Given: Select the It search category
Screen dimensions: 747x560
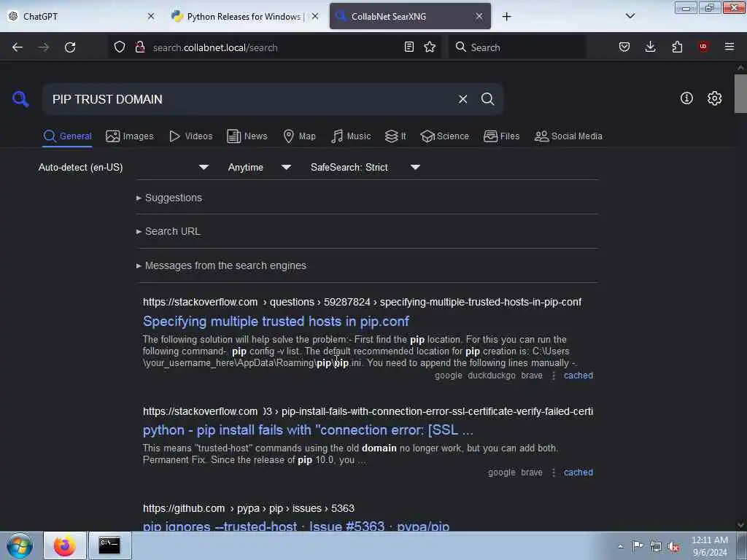Looking at the screenshot, I should [395, 136].
